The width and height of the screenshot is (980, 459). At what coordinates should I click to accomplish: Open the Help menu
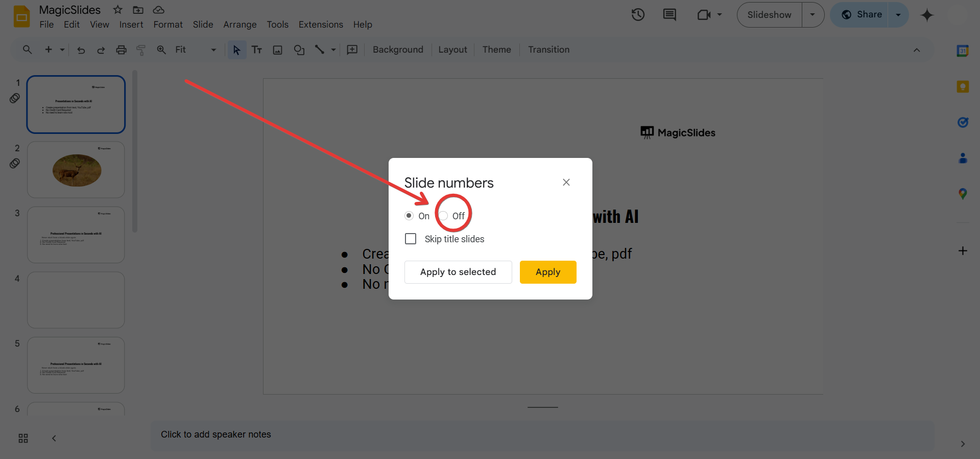(x=363, y=25)
